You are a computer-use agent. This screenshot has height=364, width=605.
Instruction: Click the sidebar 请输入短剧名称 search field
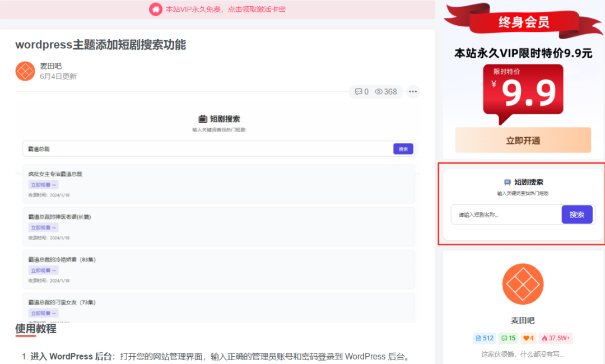pyautogui.click(x=506, y=215)
